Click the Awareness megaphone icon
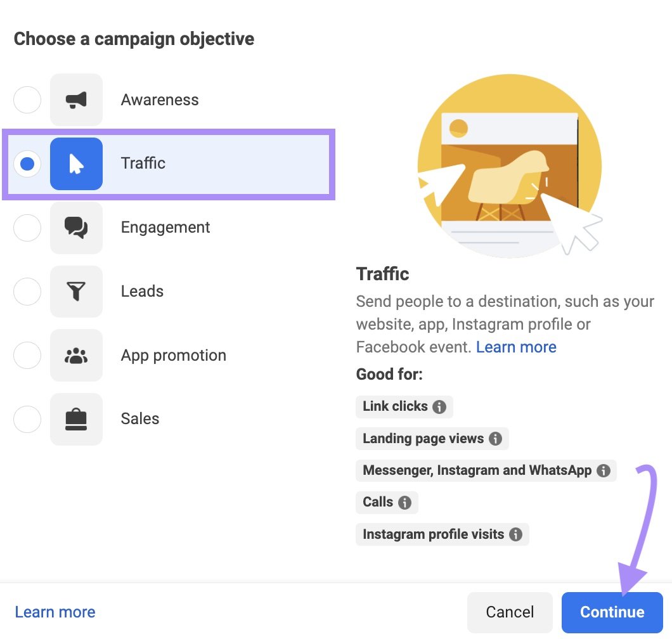 [x=76, y=100]
